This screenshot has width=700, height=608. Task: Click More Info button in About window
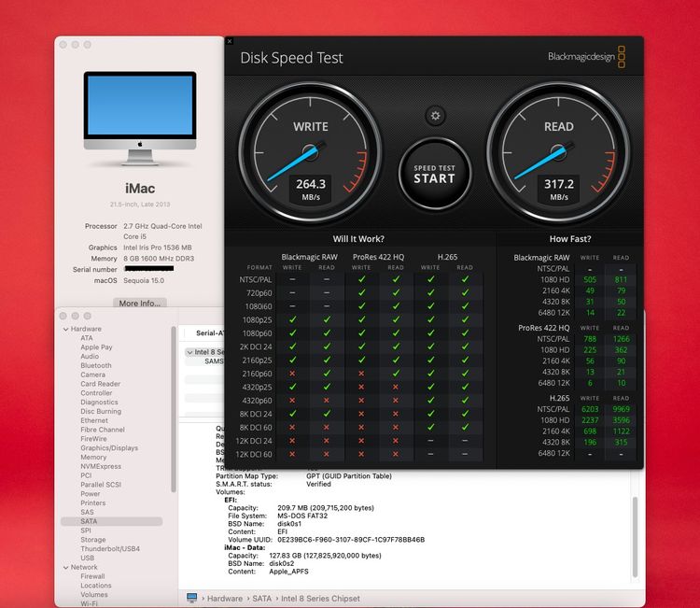140,303
